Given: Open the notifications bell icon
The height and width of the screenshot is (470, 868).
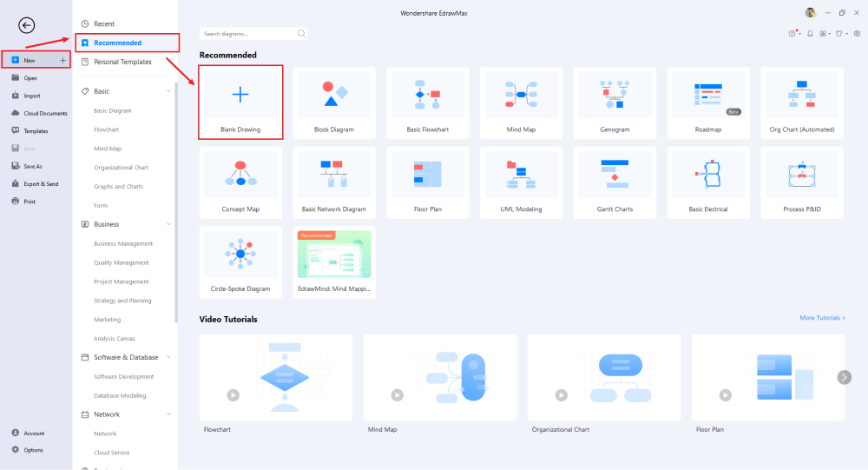Looking at the screenshot, I should 810,34.
